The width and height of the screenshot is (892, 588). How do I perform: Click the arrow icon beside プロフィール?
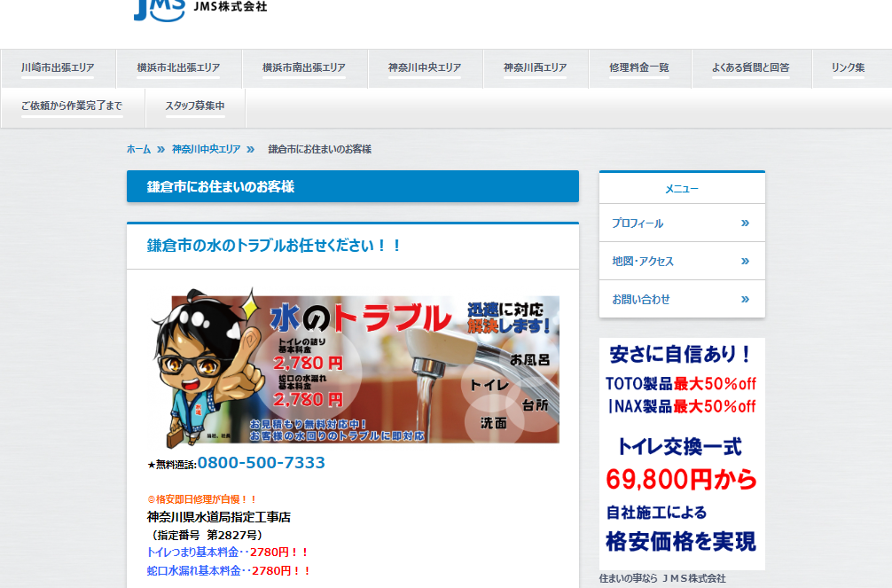[x=745, y=223]
